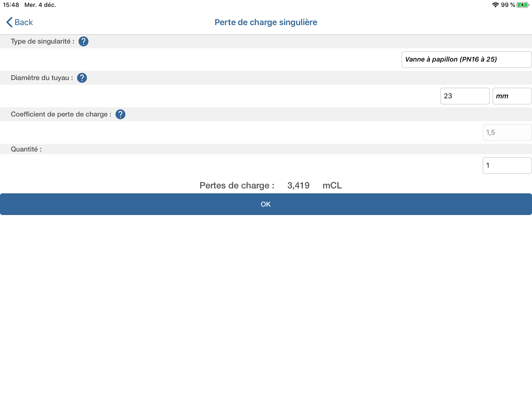Open help for Type de singularité
Image resolution: width=532 pixels, height=399 pixels.
click(84, 41)
